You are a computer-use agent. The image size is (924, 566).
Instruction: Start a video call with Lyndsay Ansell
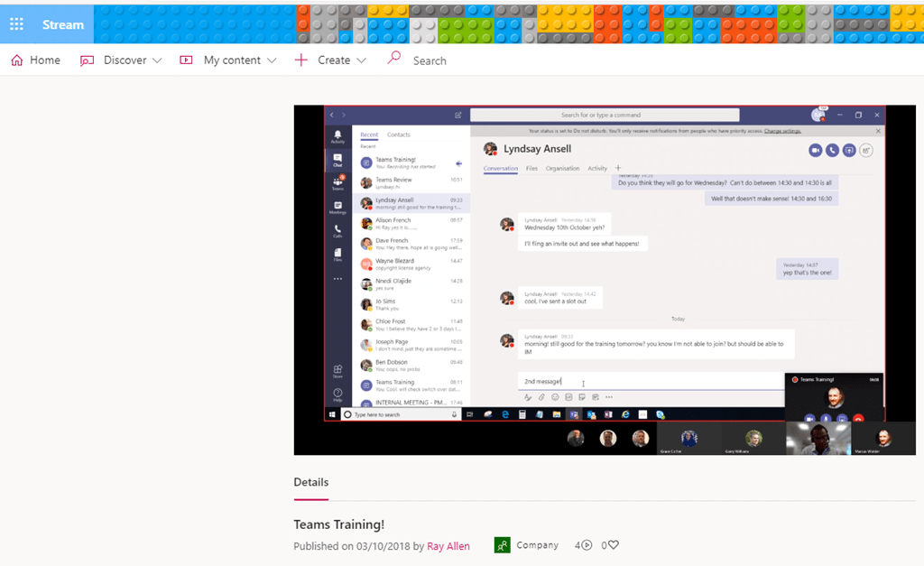pyautogui.click(x=816, y=151)
